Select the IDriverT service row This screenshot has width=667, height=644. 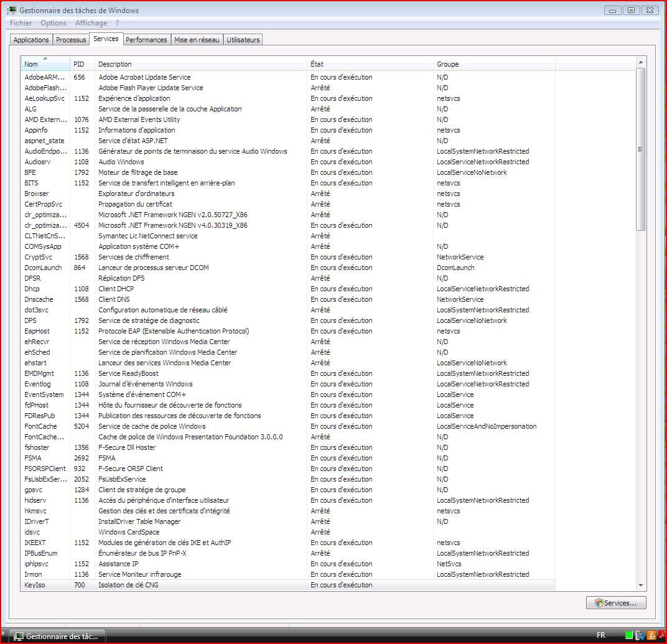tap(287, 521)
